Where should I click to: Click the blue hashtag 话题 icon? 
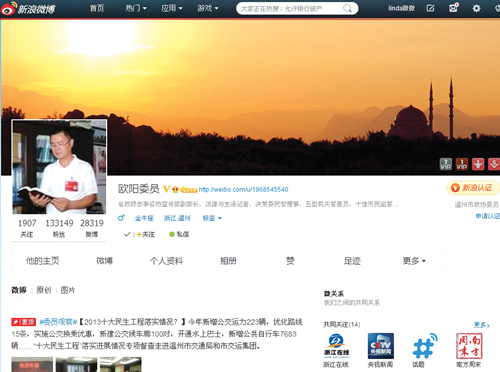(425, 346)
